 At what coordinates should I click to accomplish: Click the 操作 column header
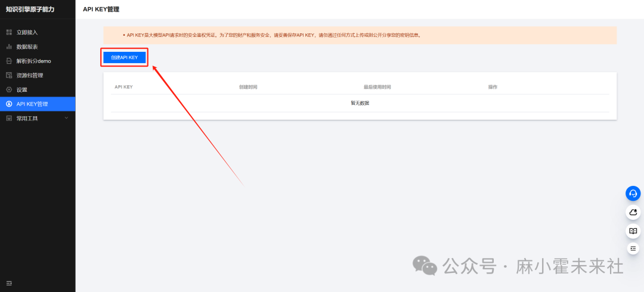493,87
